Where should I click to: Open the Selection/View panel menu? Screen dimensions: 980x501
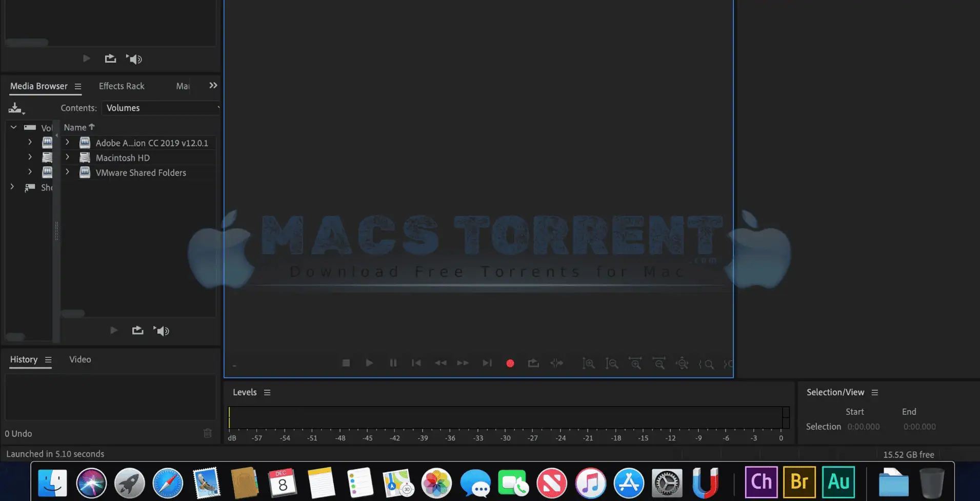[x=875, y=392]
